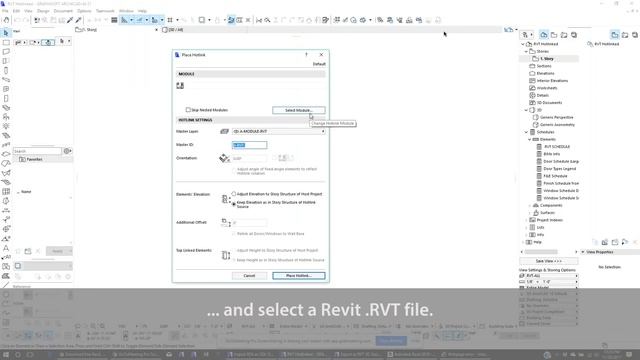Image resolution: width=640 pixels, height=360 pixels.
Task: Select Details in the Navigator tree
Action: pos(542,96)
